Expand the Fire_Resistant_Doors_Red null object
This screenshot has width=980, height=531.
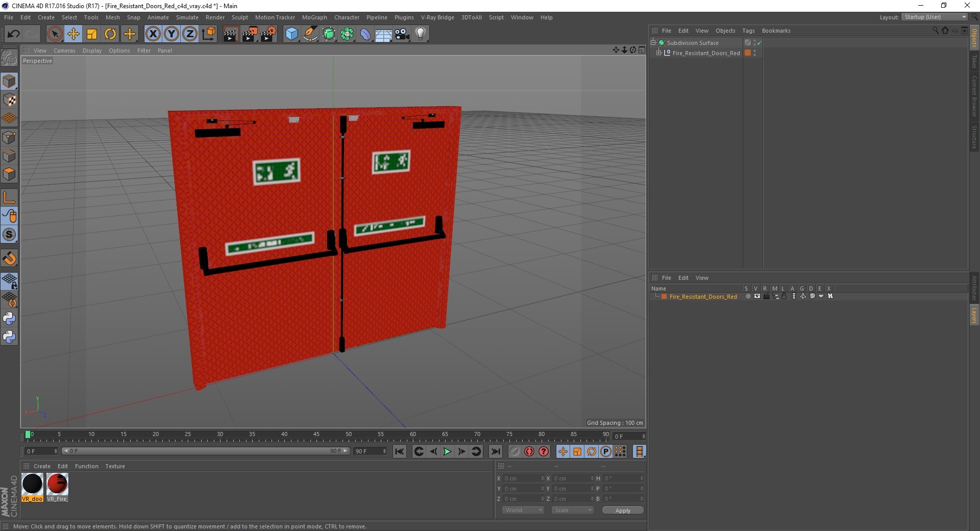pyautogui.click(x=659, y=53)
